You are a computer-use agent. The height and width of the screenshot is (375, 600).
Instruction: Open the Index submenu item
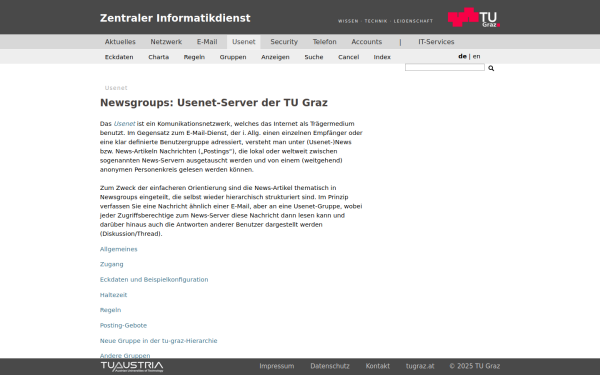pyautogui.click(x=382, y=57)
